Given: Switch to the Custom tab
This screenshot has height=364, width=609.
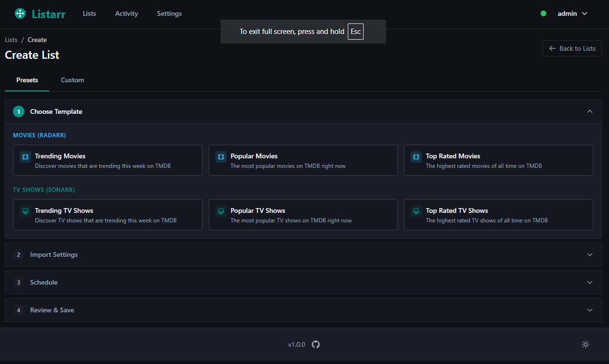Looking at the screenshot, I should point(73,80).
